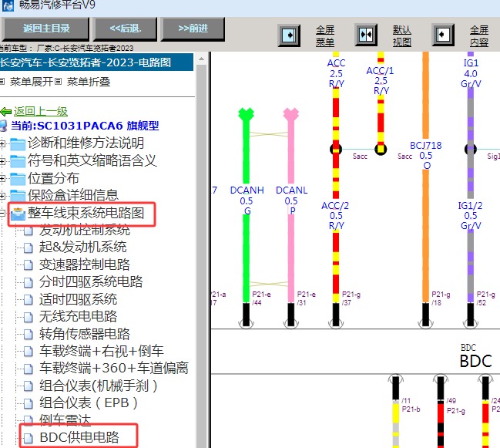Click the document icon beside 无线充电电路
The height and width of the screenshot is (448, 500).
[29, 317]
